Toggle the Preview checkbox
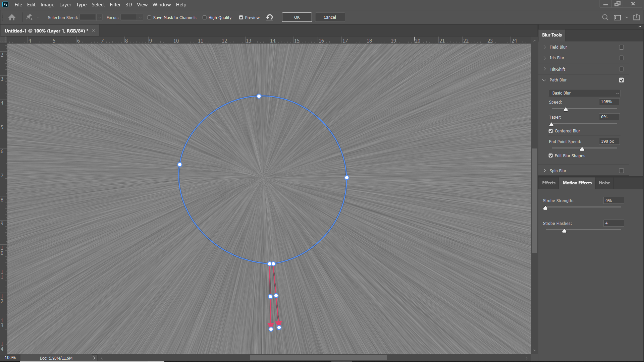This screenshot has height=362, width=644. coord(241,17)
